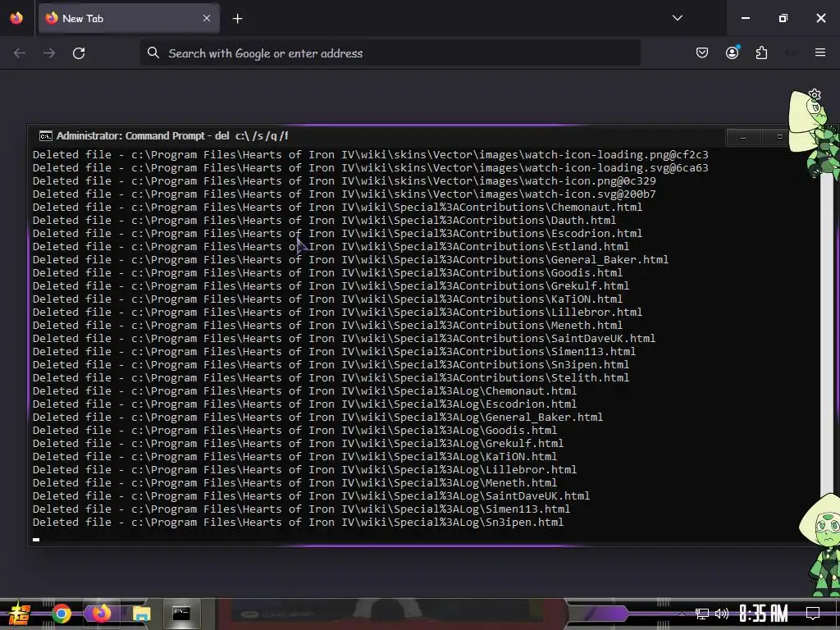Viewport: 840px width, 630px height.
Task: Minimize the Command Prompt window
Action: 743,137
